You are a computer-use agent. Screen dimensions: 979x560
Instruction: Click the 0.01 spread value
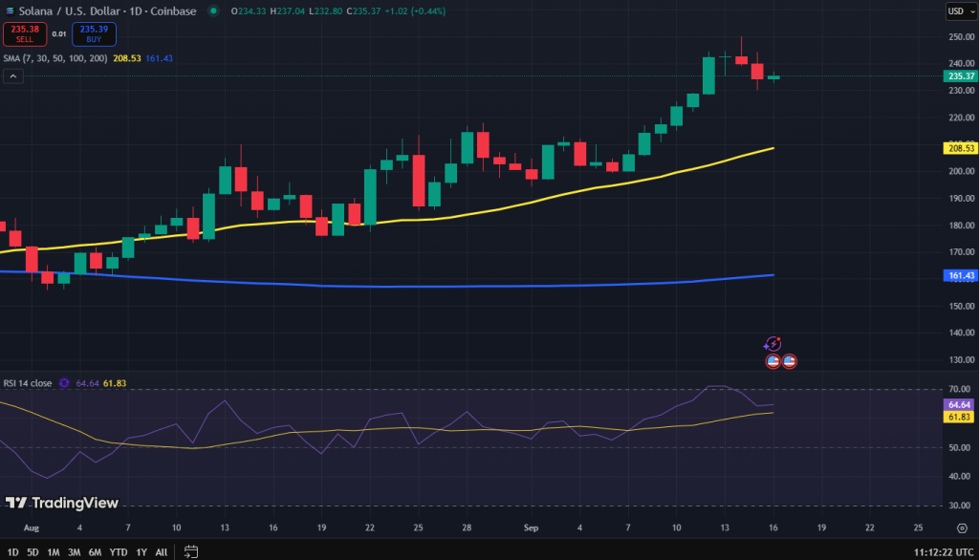coord(59,34)
